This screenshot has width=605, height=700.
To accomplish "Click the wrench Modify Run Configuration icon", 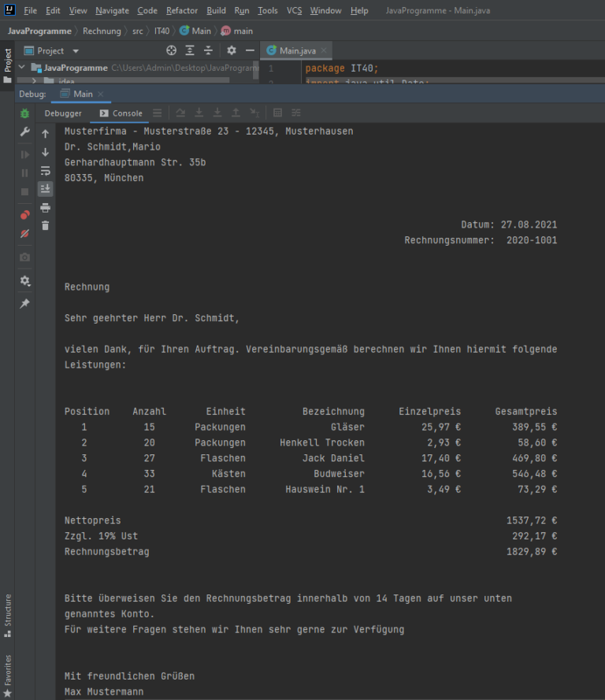I will click(x=25, y=132).
